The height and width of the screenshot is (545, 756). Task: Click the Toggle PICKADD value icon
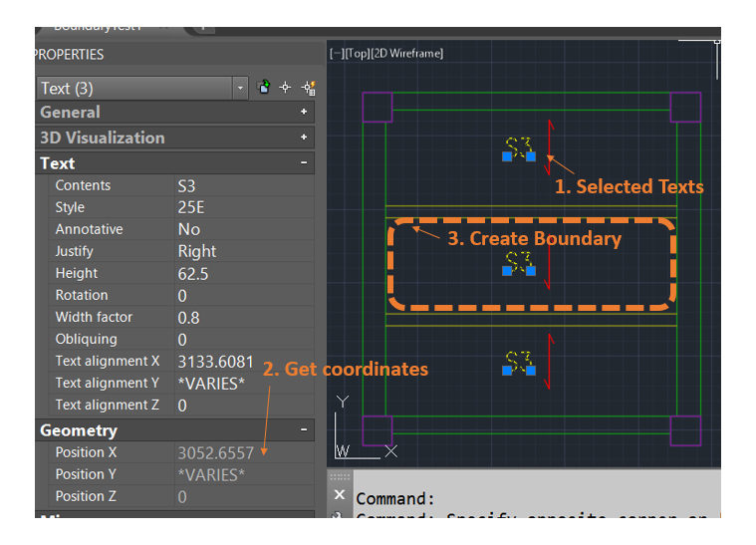coord(263,88)
